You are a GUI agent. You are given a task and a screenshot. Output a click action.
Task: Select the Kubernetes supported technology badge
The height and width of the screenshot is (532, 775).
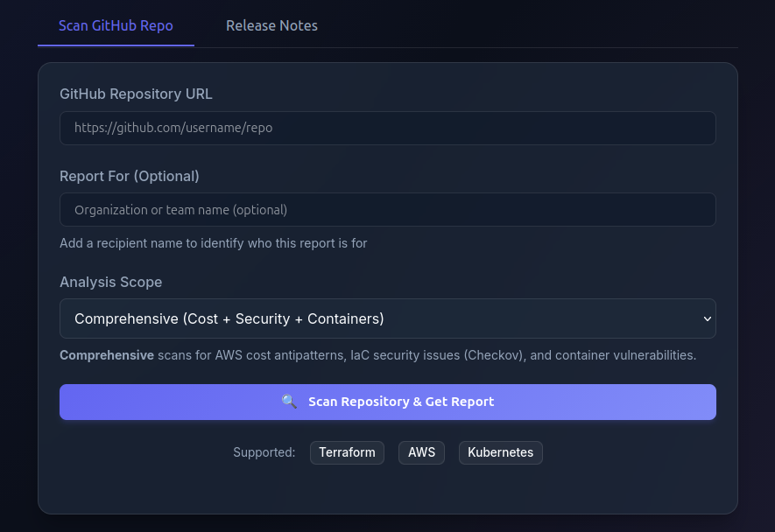pyautogui.click(x=500, y=452)
